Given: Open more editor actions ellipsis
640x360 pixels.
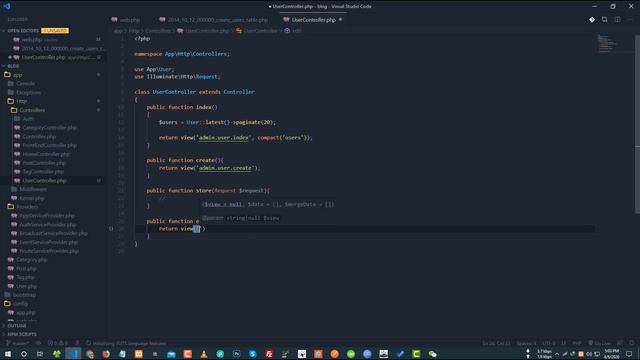Looking at the screenshot, I should pyautogui.click(x=630, y=20).
